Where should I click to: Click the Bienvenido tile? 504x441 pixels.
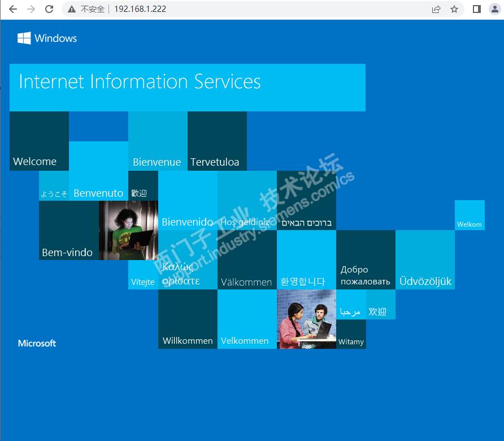click(x=188, y=200)
